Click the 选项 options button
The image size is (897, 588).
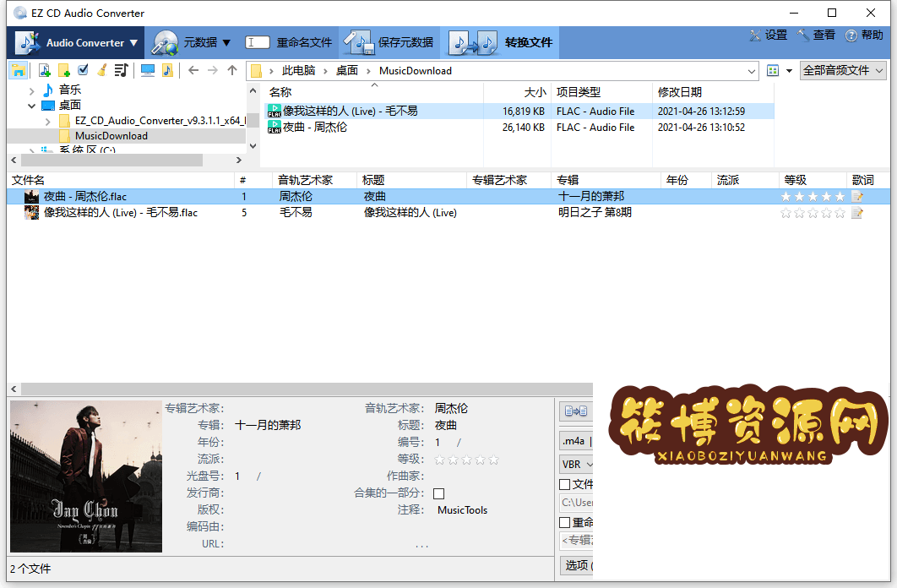[x=577, y=565]
